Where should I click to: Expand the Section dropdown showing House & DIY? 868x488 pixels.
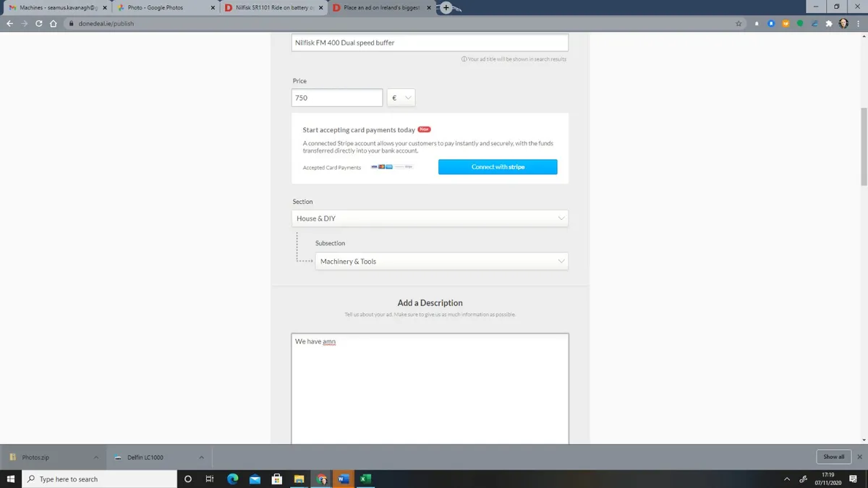[430, 218]
